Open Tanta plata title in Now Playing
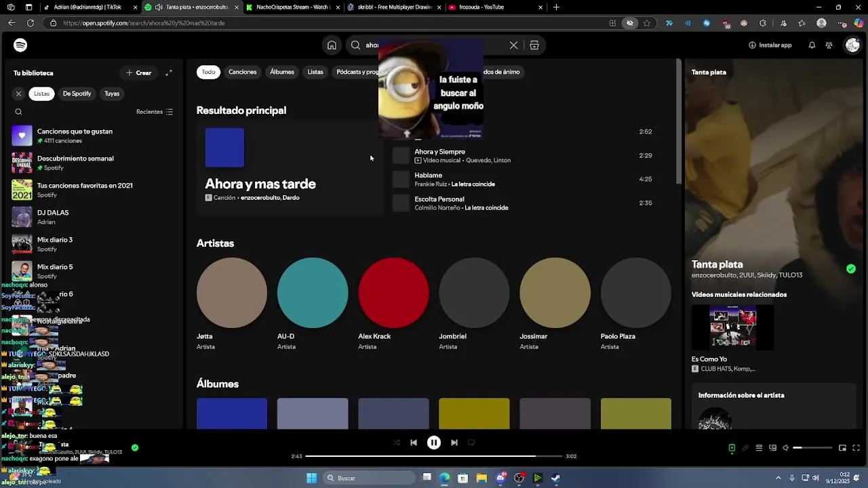The width and height of the screenshot is (868, 488). (717, 264)
